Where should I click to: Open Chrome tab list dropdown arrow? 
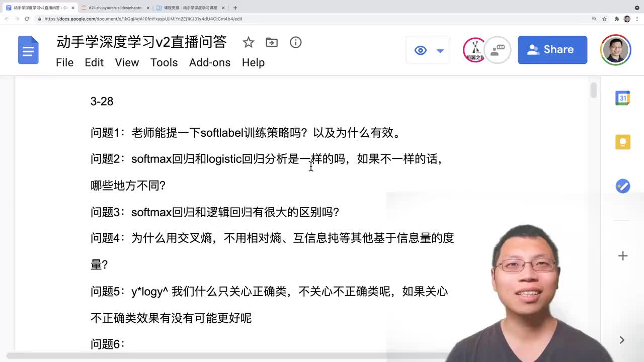[x=637, y=8]
